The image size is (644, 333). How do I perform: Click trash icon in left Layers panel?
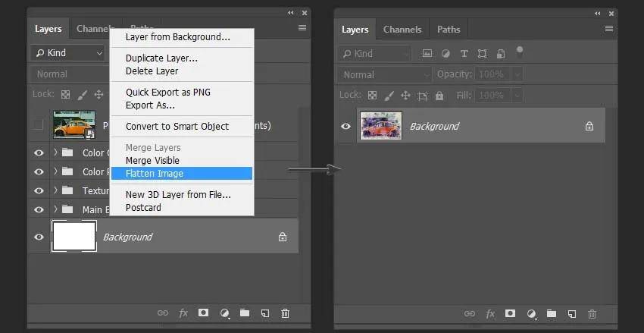click(285, 313)
